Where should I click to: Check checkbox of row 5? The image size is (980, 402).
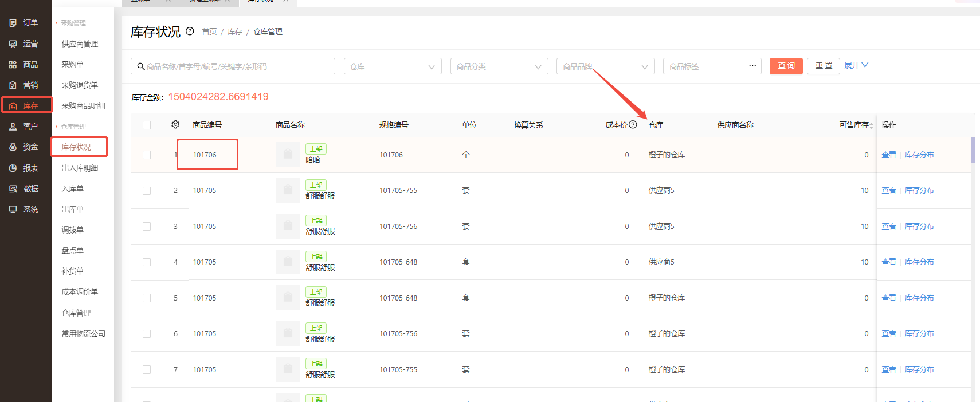147,298
